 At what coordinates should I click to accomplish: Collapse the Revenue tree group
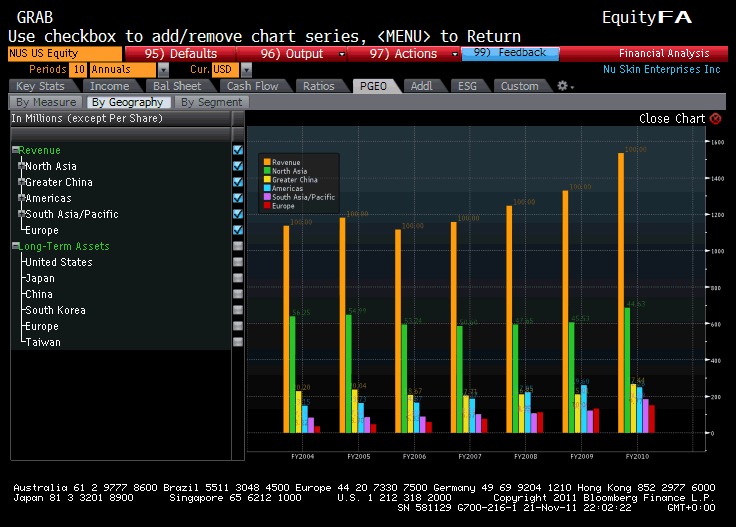tap(16, 150)
